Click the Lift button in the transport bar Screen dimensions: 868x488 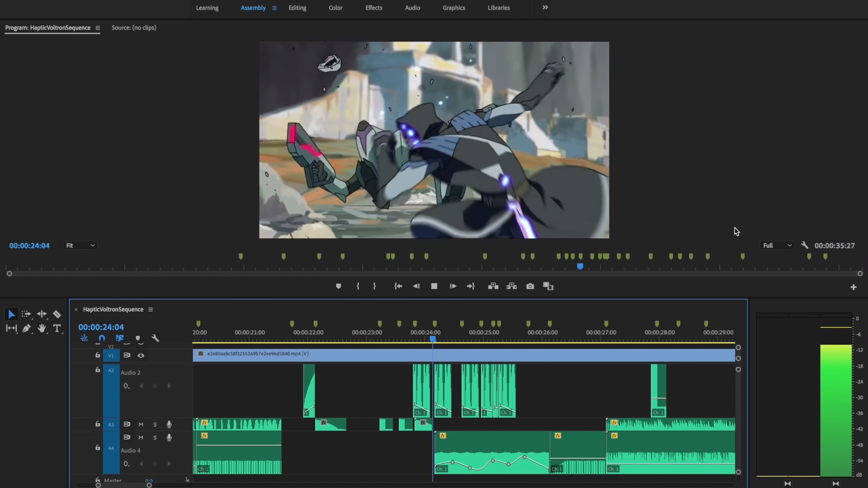point(493,286)
